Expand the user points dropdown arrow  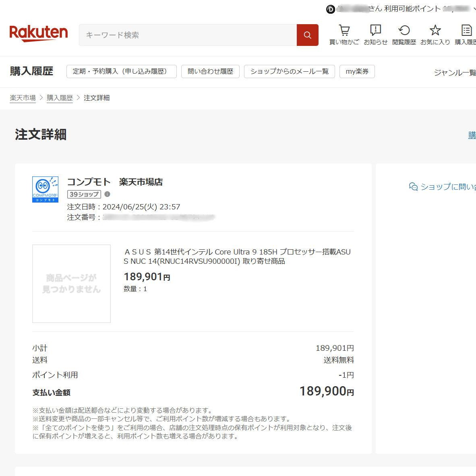point(474,9)
